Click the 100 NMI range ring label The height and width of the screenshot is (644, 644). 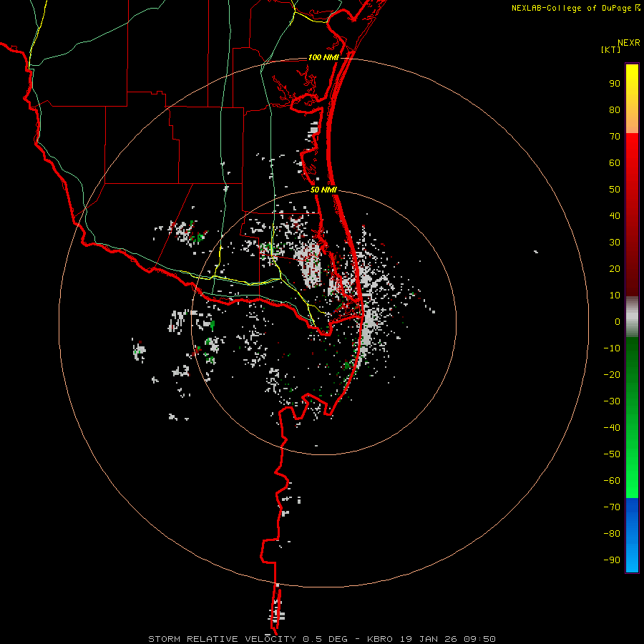tap(323, 57)
